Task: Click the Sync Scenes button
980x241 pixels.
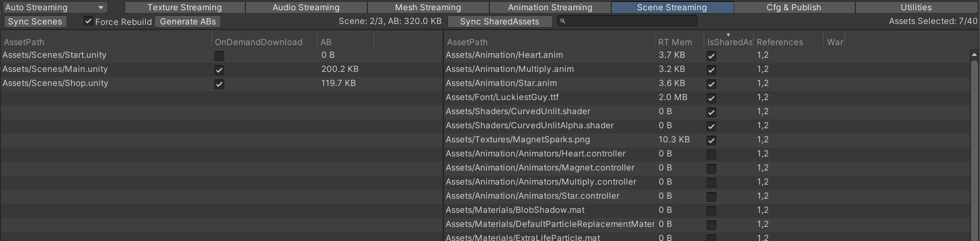Action: pyautogui.click(x=35, y=22)
